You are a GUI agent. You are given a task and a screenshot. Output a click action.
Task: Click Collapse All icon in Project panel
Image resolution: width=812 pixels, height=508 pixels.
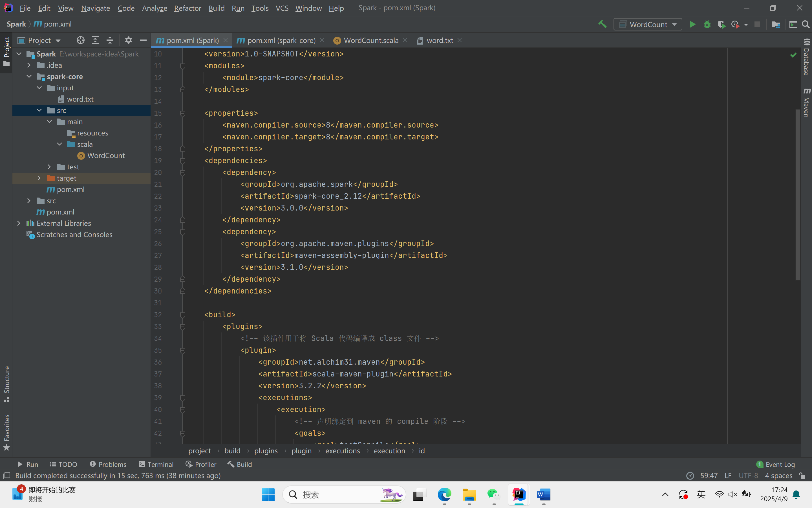coord(110,40)
